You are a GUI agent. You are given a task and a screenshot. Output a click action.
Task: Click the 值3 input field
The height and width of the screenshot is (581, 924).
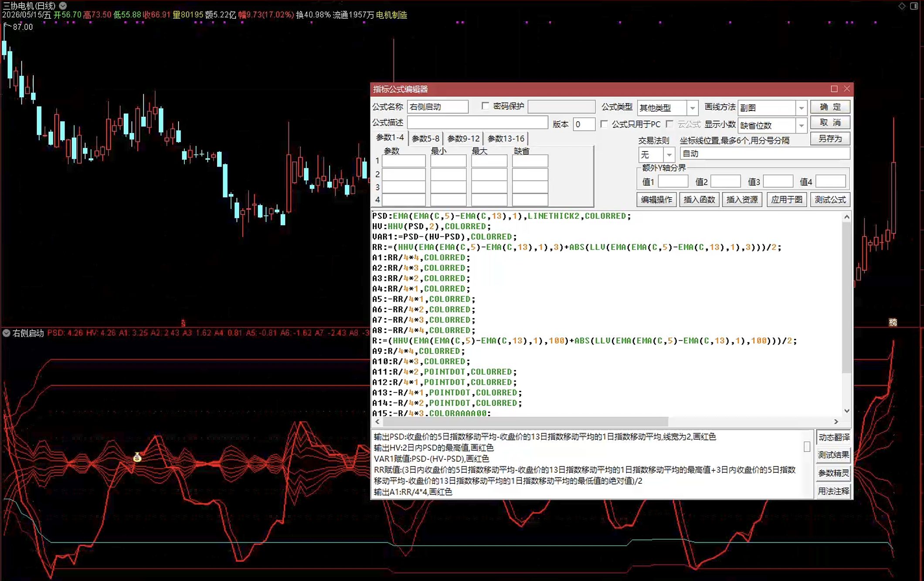[x=778, y=181]
